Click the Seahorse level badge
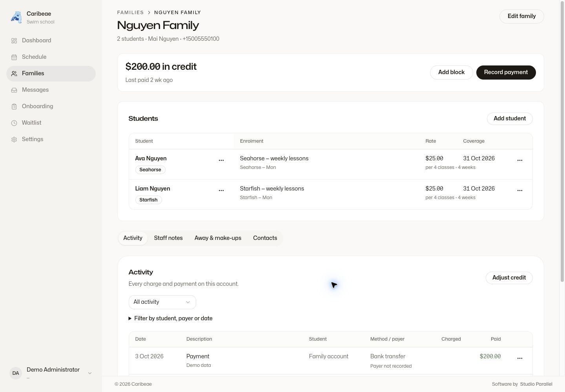Image resolution: width=565 pixels, height=392 pixels. (x=150, y=170)
